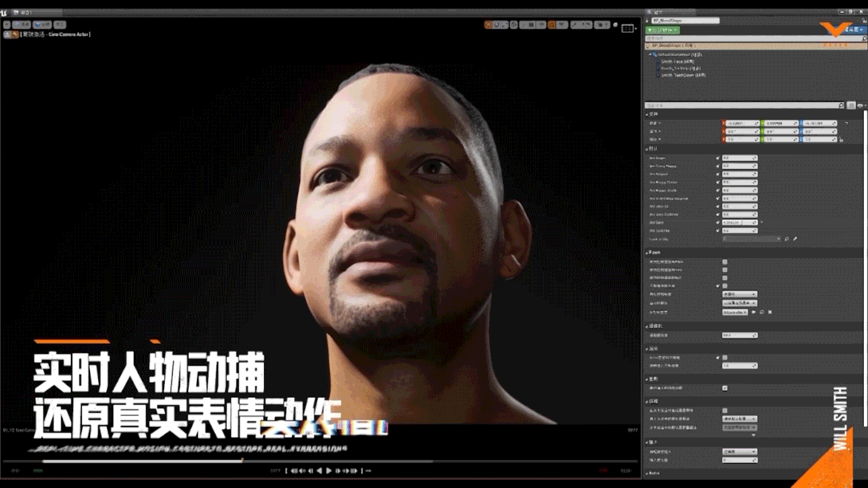868x488 pixels.
Task: Select the Smith_Face component
Action: 677,61
